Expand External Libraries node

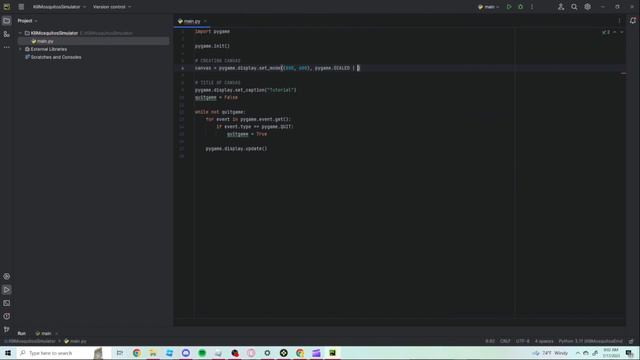coord(20,49)
